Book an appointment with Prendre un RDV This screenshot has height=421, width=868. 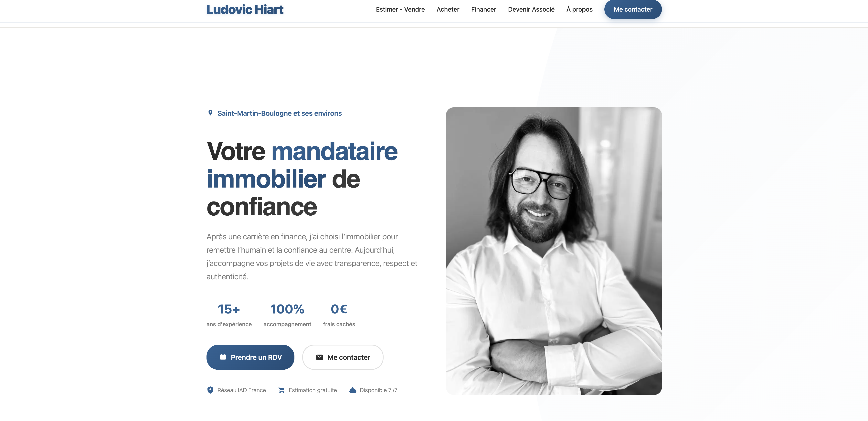point(250,357)
